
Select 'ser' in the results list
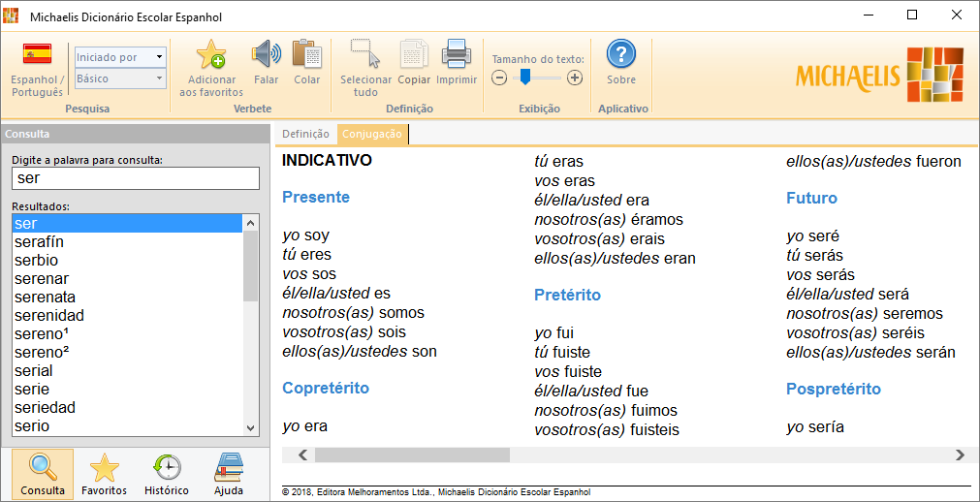click(x=127, y=223)
